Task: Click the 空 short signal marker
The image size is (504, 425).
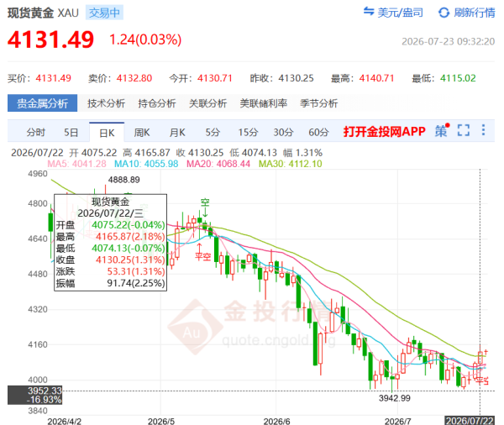Action: tap(205, 202)
